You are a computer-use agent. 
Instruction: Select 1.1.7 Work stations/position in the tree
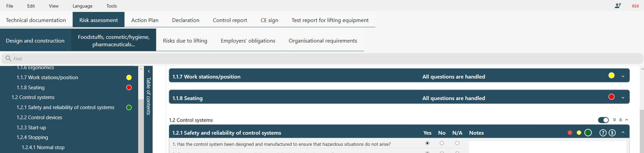click(47, 78)
